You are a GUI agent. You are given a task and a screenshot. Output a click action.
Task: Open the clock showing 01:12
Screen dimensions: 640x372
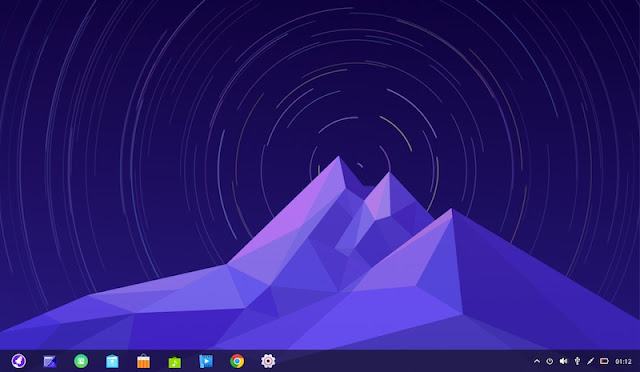pos(623,361)
